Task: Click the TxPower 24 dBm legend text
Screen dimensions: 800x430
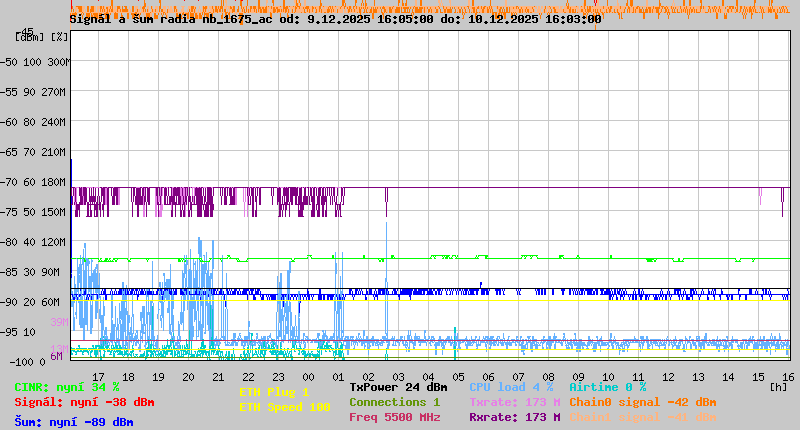Action: pos(398,387)
